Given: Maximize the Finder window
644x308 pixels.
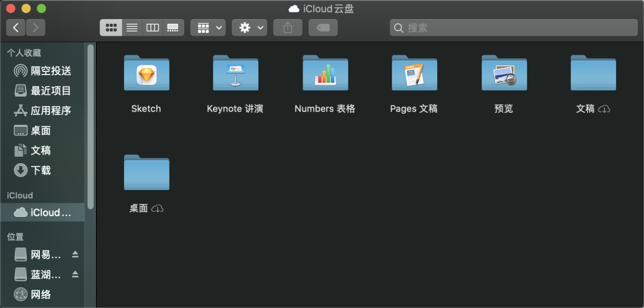Looking at the screenshot, I should (x=42, y=8).
